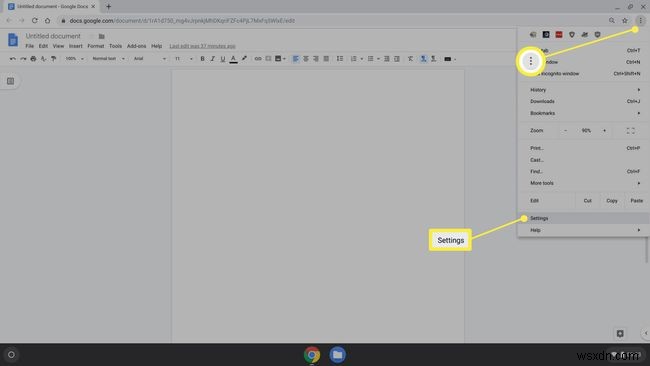This screenshot has width=650, height=366.
Task: Open the highlight color tool
Action: (x=244, y=59)
